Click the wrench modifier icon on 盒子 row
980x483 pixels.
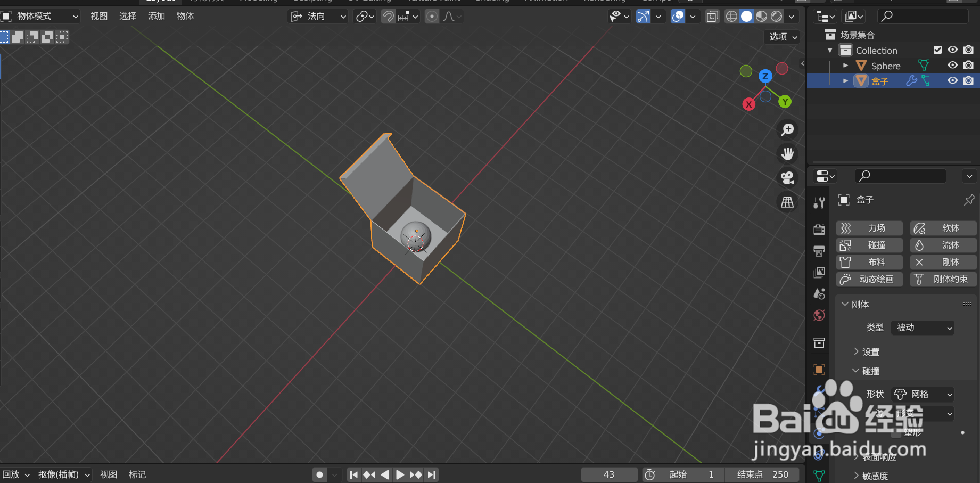pos(911,81)
